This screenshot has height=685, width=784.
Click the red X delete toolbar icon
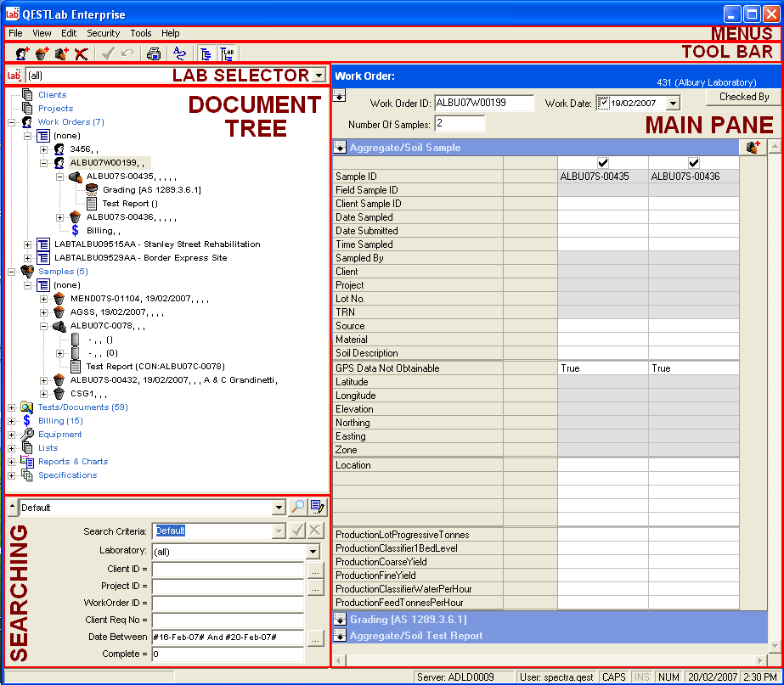click(x=82, y=53)
